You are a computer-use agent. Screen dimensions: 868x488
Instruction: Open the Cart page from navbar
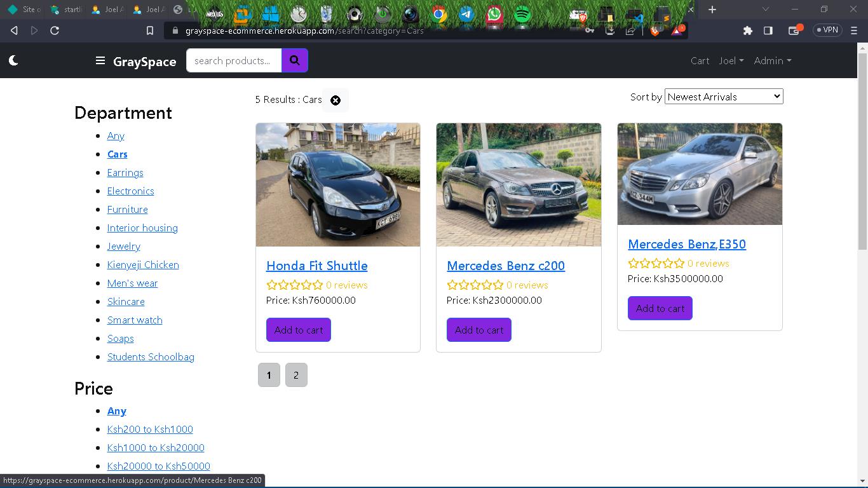point(700,61)
